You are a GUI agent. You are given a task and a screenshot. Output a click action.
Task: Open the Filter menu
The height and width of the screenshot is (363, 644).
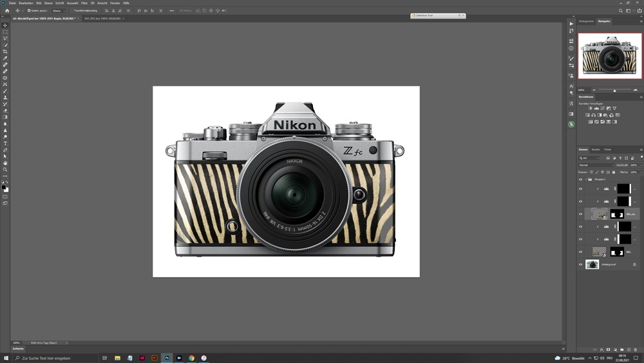(x=84, y=3)
